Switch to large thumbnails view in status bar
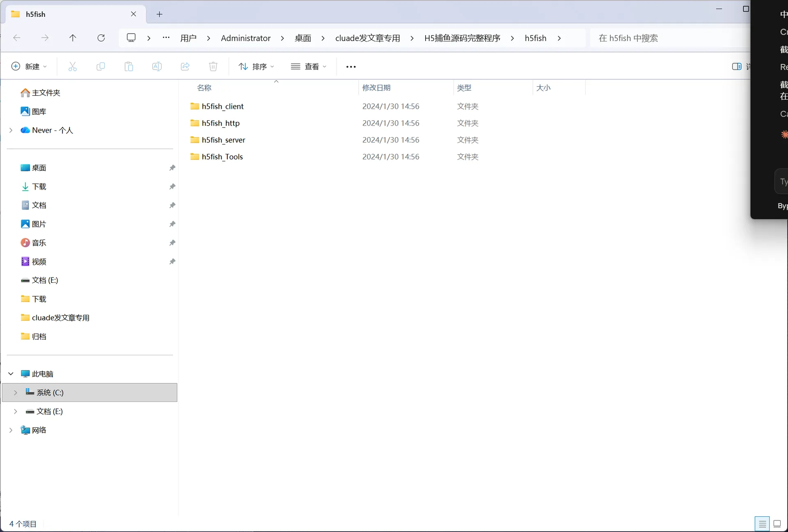Image resolution: width=788 pixels, height=532 pixels. pos(777,524)
